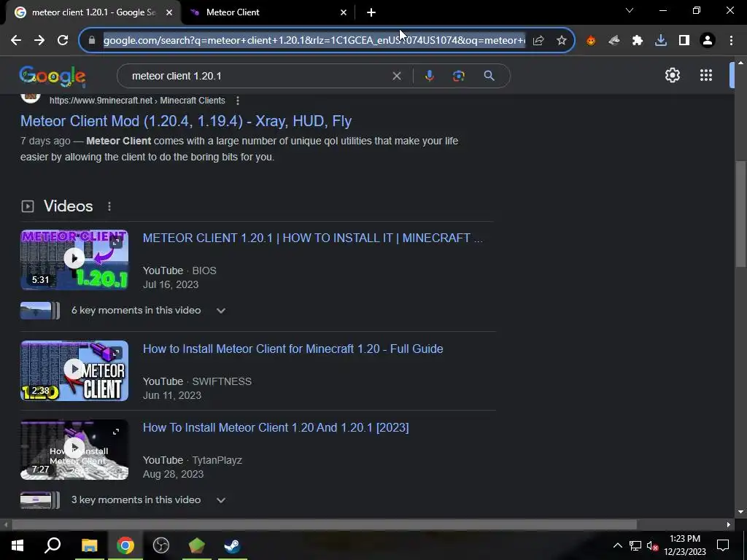The image size is (747, 560).
Task: Open Chrome's three-dot menu
Action: (x=731, y=41)
